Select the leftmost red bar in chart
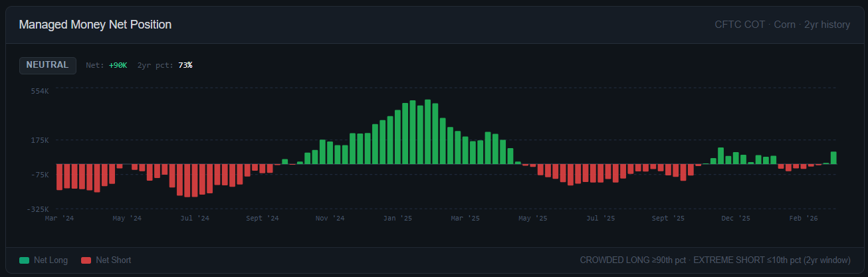Screen dimensions: 868x277 [x=59, y=177]
